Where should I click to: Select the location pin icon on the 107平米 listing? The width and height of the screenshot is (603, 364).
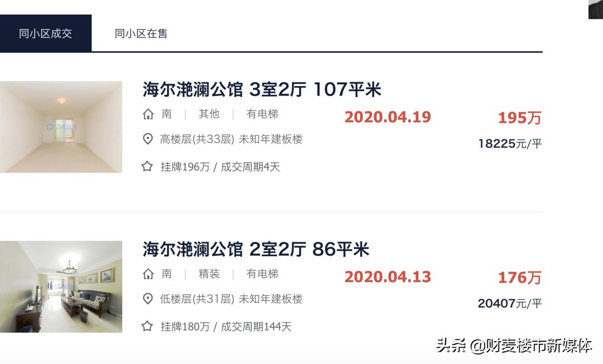point(147,139)
